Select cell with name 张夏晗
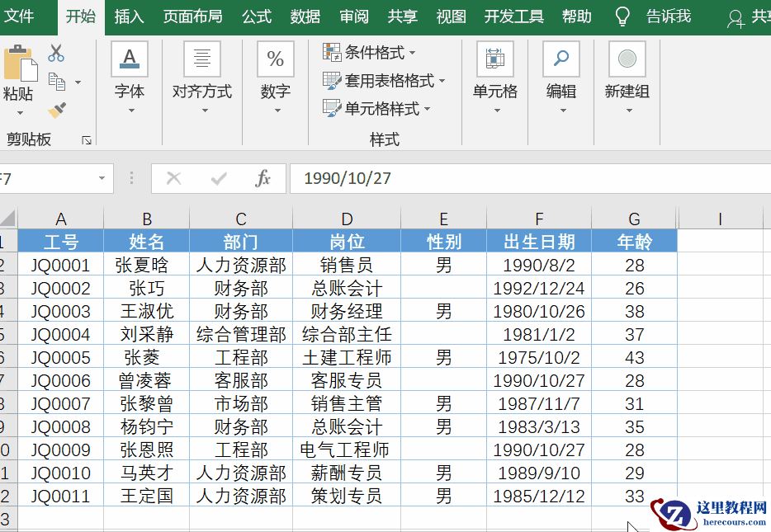Image resolution: width=771 pixels, height=532 pixels. click(146, 265)
